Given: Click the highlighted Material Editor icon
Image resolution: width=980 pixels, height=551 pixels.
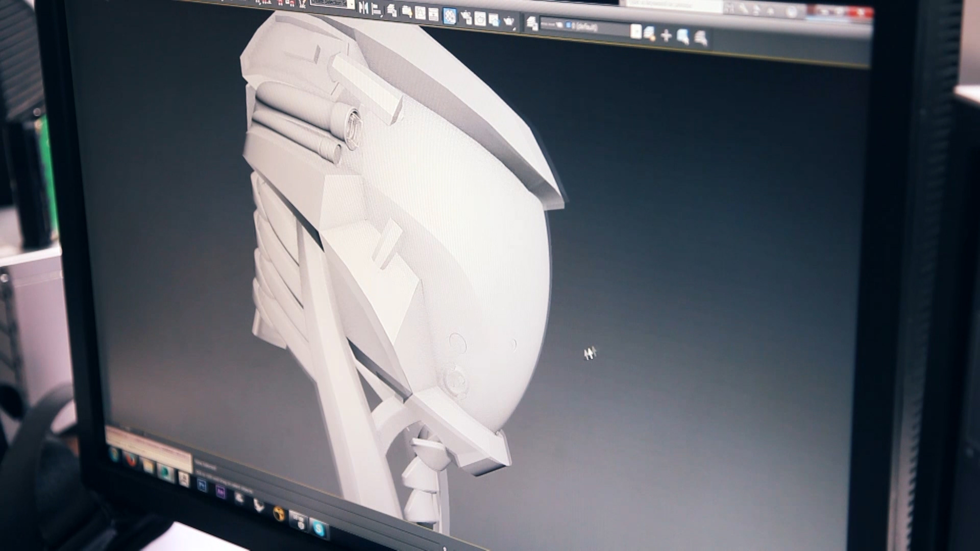Looking at the screenshot, I should 450,16.
